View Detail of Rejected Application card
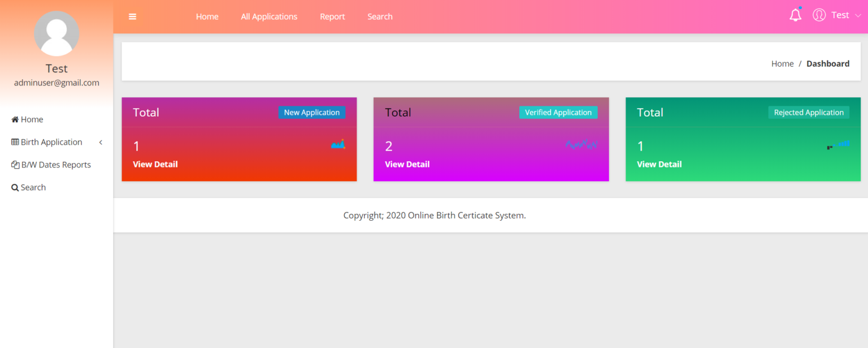 659,164
